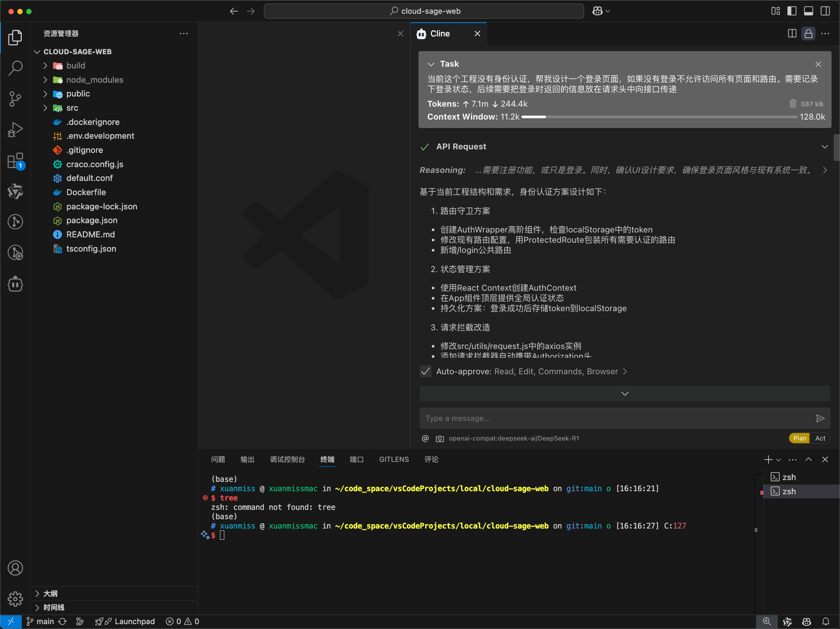Viewport: 840px width, 629px height.
Task: Expand Auto-approve settings arrow
Action: tap(625, 372)
